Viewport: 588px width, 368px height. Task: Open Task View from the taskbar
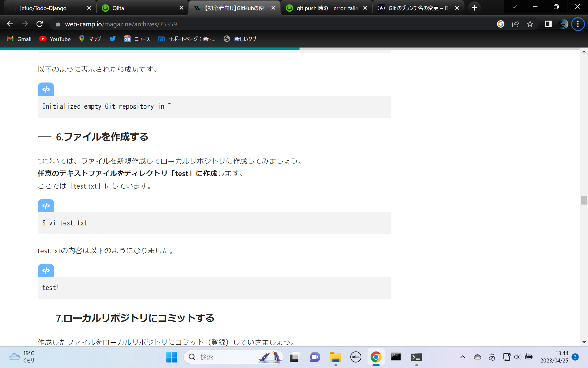(294, 357)
